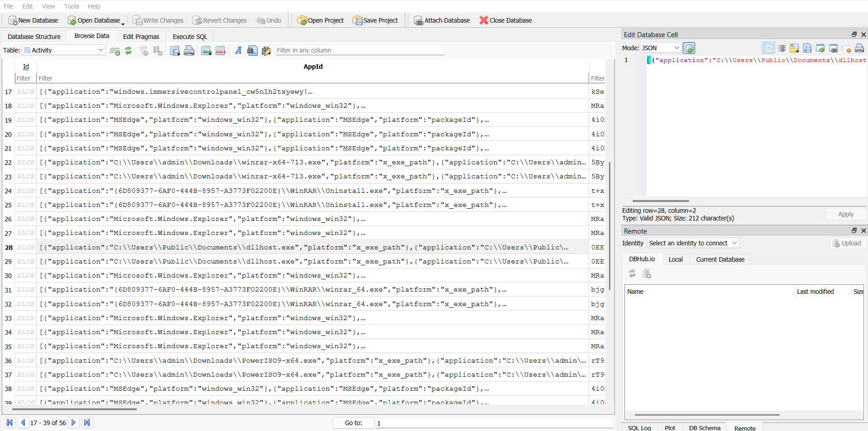This screenshot has width=868, height=431.
Task: Insert a new record in table
Action: point(206,50)
